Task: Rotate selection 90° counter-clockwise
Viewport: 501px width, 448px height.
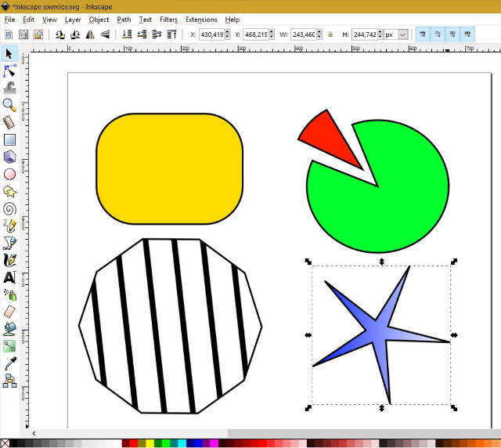Action: [x=60, y=34]
